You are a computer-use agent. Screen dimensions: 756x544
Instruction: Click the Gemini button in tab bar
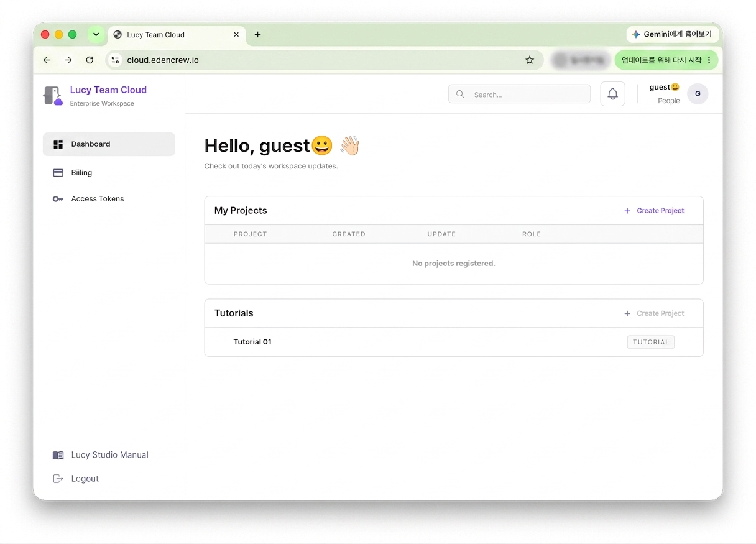(x=672, y=35)
